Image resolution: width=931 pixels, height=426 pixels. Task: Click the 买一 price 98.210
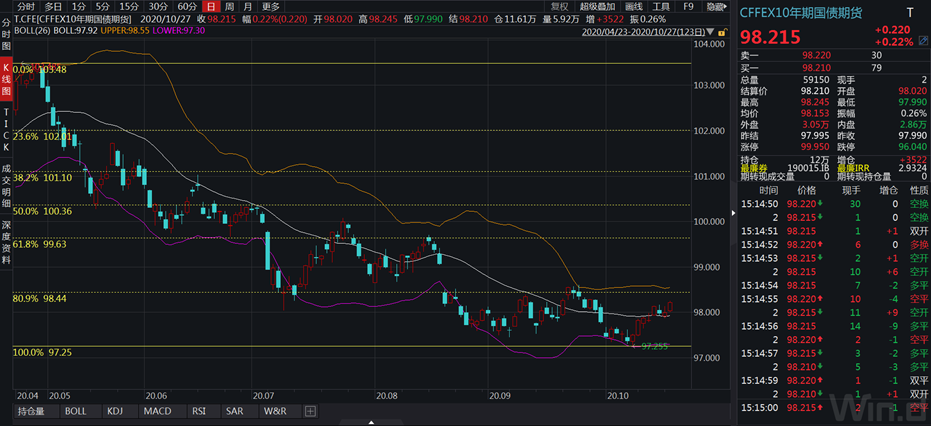click(816, 66)
